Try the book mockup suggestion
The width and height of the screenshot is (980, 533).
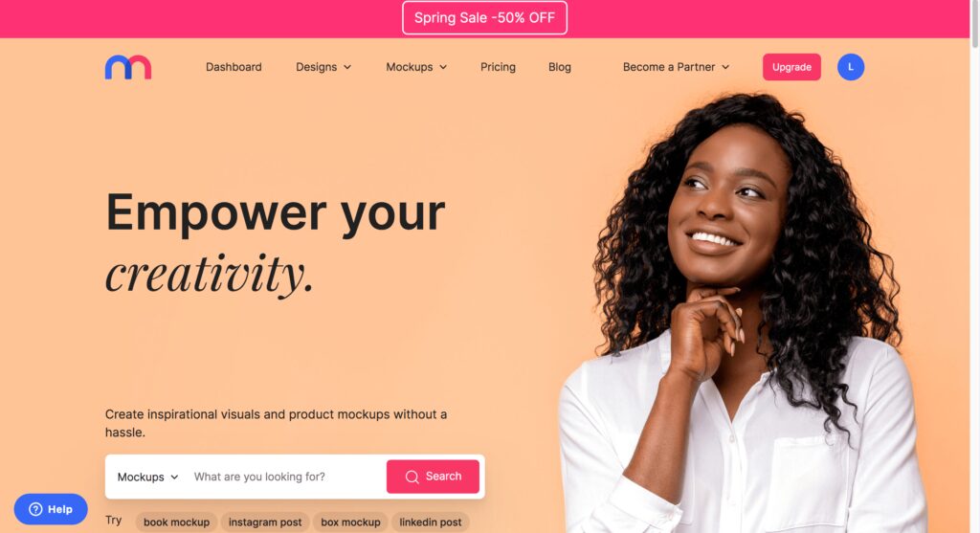pos(176,522)
